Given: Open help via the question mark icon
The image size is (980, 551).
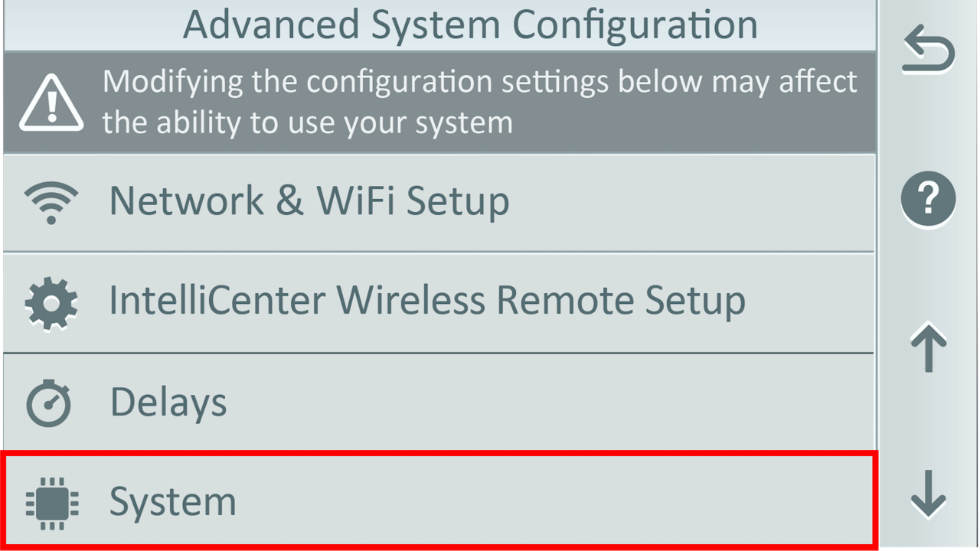Looking at the screenshot, I should click(x=928, y=199).
